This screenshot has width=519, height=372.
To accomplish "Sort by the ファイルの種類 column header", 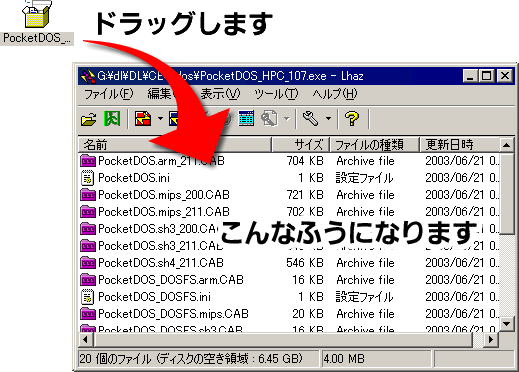I will tap(374, 145).
